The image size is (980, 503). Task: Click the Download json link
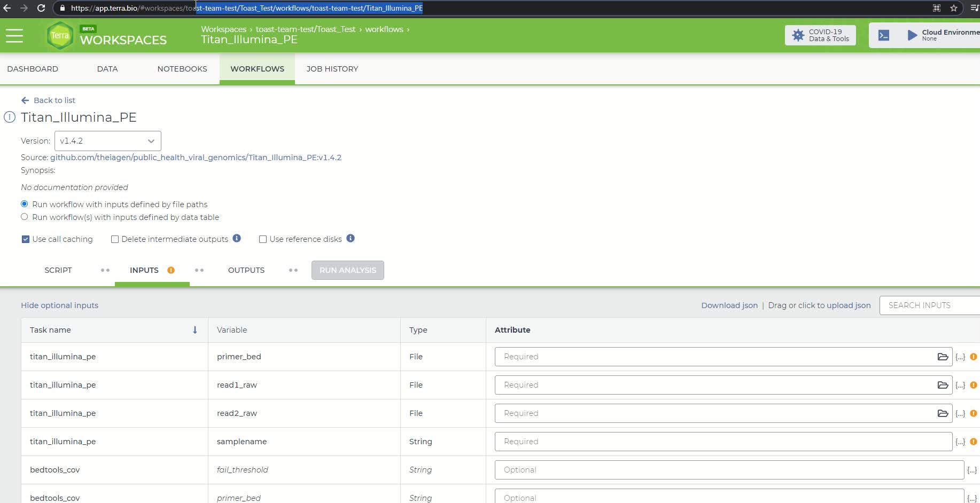tap(729, 305)
